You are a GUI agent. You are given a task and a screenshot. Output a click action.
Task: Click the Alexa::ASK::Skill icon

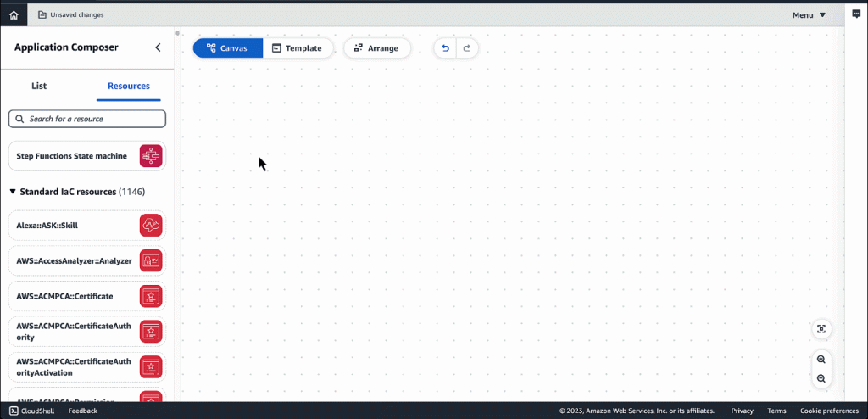coord(151,226)
